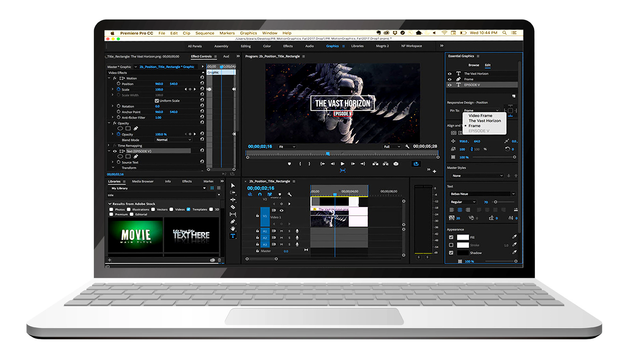Uncheck the Uniform Scale checkbox
Viewport: 631px width, 364px height.
[x=157, y=101]
